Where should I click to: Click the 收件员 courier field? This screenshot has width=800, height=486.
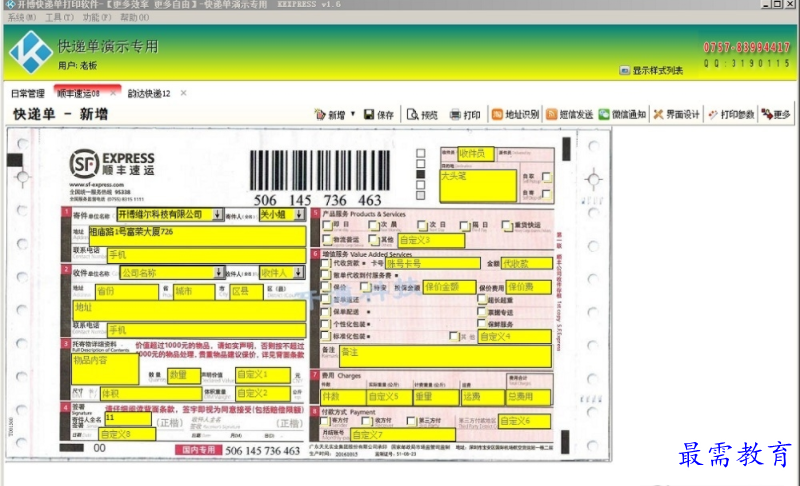click(476, 154)
